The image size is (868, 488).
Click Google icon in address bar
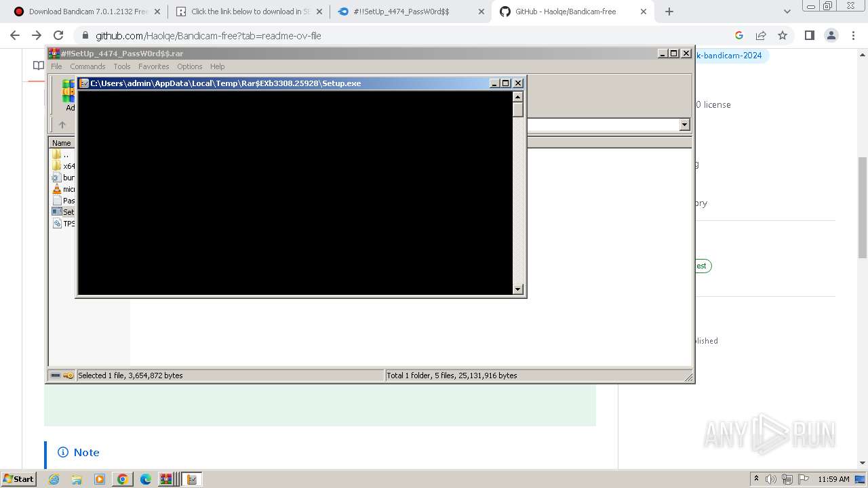739,35
